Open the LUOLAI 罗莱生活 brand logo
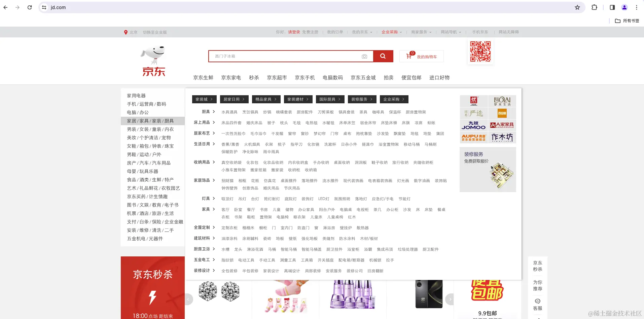Screen dimensions: 644x319 coord(502,101)
